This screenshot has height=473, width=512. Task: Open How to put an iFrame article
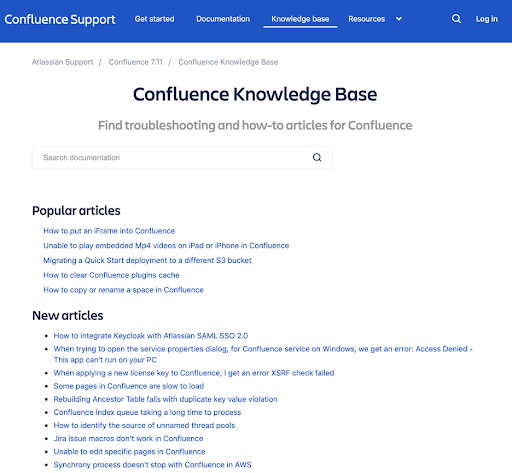tap(109, 231)
